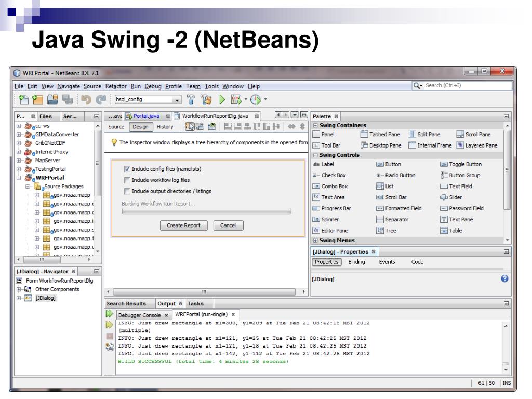Click the Building Workflow Run Report progress bar
532x399 pixels.
(x=207, y=211)
